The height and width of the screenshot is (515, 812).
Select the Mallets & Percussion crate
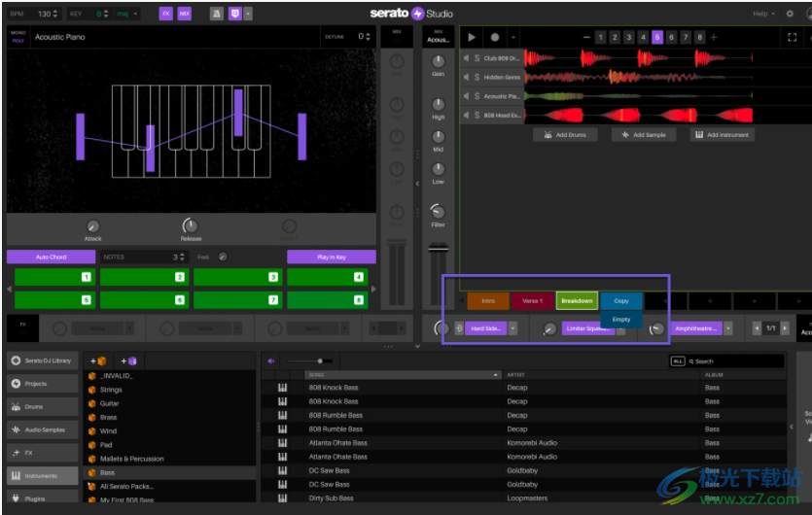131,459
